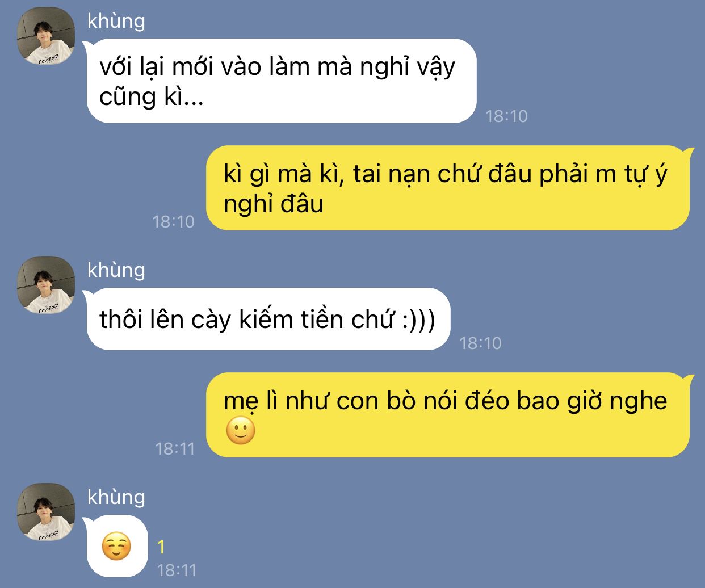Tap the 18:10 timestamp beside the first white bubble

tap(507, 116)
